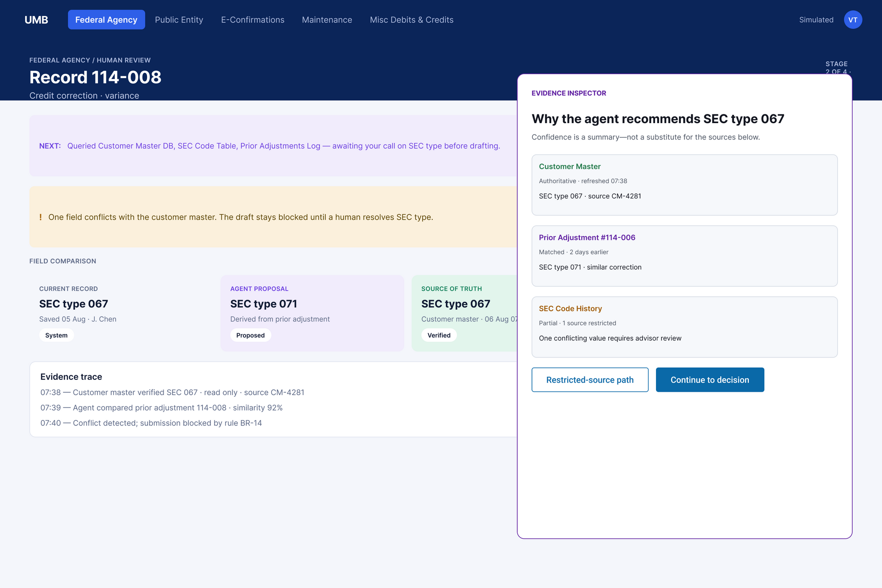Image resolution: width=882 pixels, height=588 pixels.
Task: Click the System badge on current record
Action: pos(57,335)
